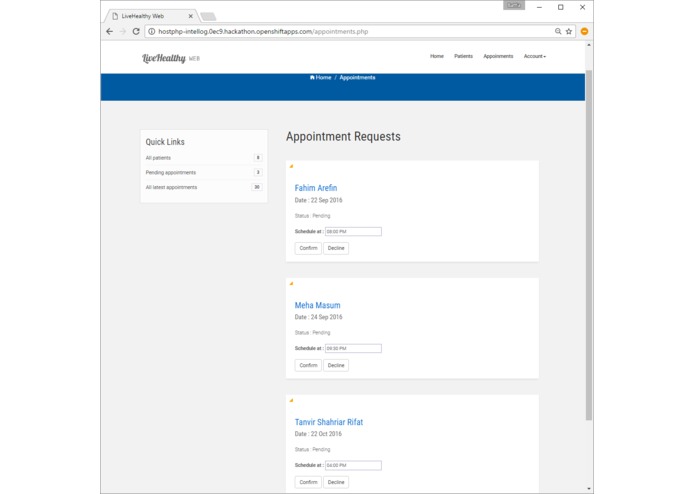Image resolution: width=695 pixels, height=494 pixels.
Task: Decline Meha Masum's appointment
Action: (336, 366)
